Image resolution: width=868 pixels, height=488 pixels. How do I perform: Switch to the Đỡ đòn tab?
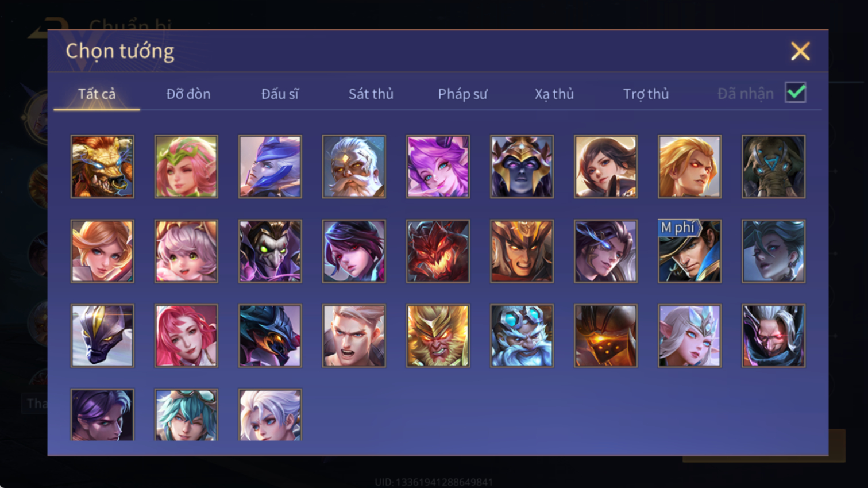pos(188,94)
